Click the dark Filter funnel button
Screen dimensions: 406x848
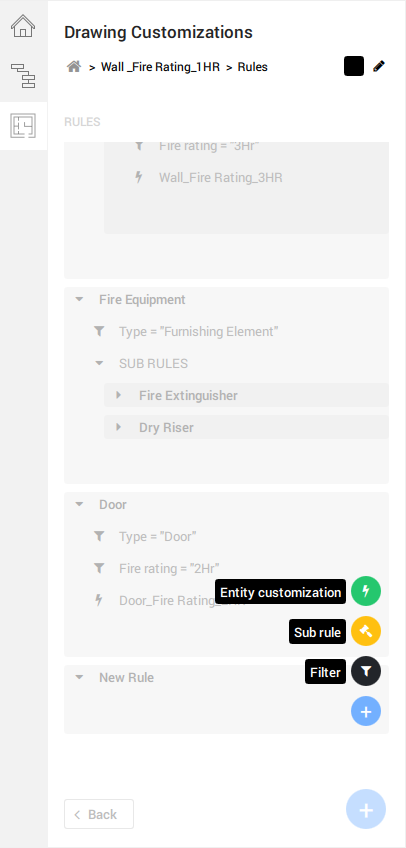coord(366,671)
